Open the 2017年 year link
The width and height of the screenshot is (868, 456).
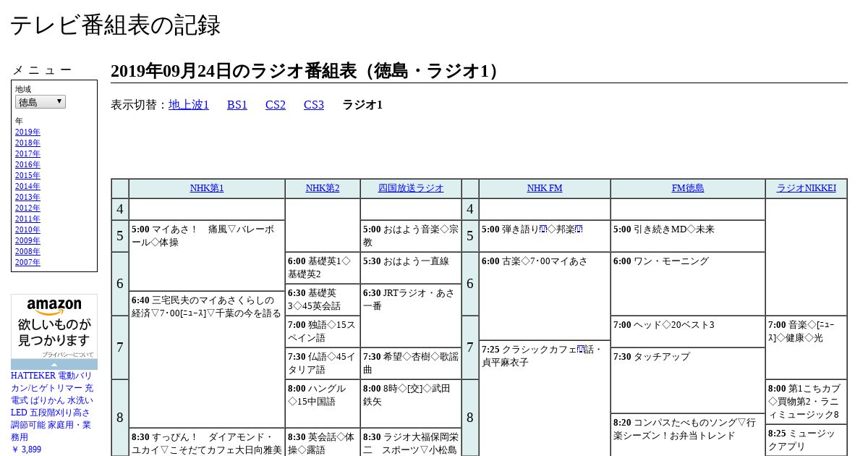[x=27, y=153]
